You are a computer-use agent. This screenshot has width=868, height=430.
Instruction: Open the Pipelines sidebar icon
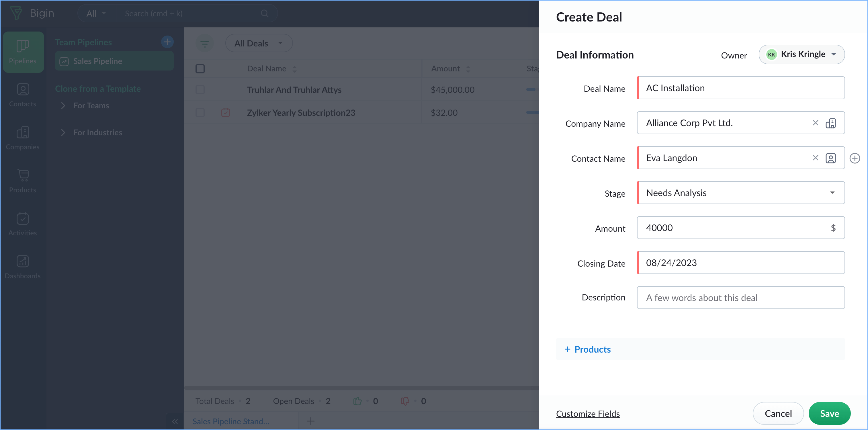[x=23, y=52]
